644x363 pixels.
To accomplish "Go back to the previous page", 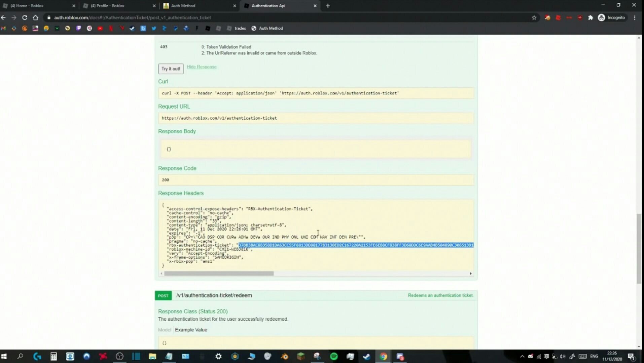I will (x=3, y=17).
